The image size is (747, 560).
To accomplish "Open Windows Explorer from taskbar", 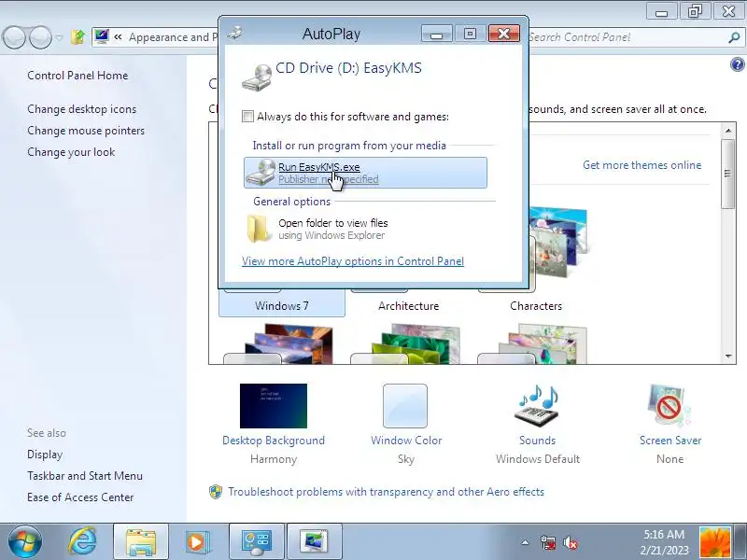I will [141, 542].
